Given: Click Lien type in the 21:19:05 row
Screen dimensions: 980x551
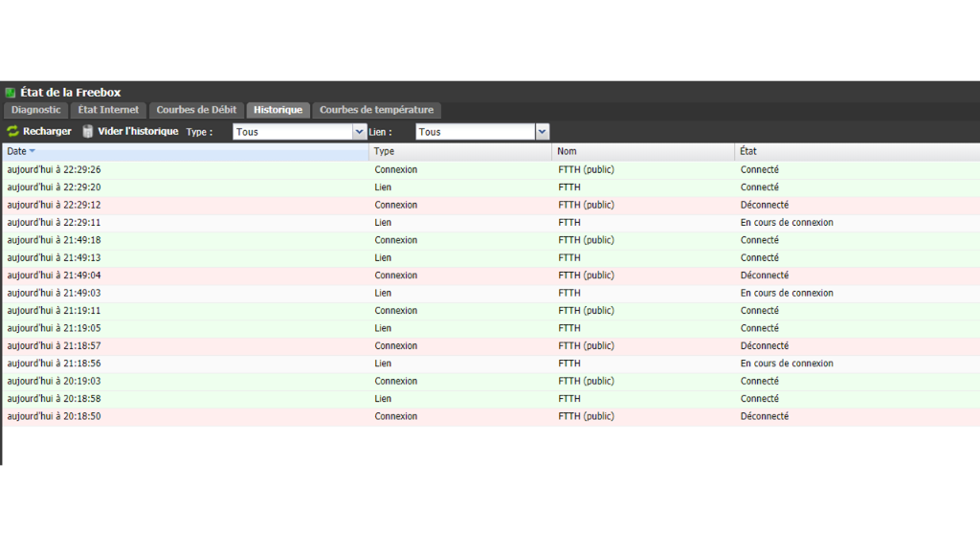Looking at the screenshot, I should tap(383, 328).
